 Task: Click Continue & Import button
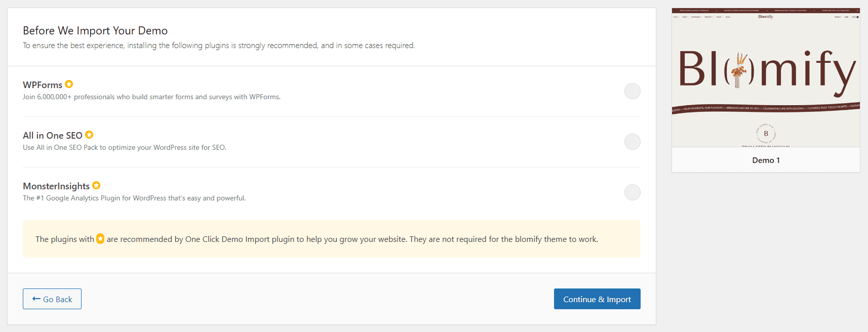click(x=597, y=299)
